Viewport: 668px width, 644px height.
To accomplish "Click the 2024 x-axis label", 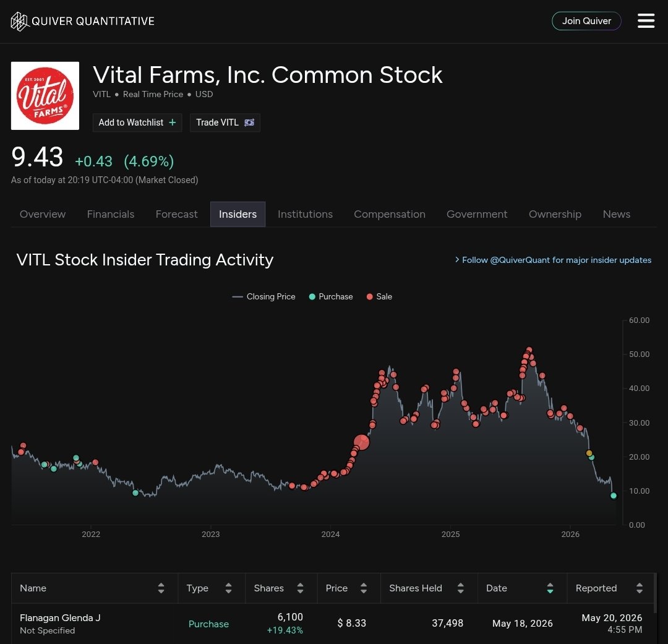I will [x=330, y=535].
